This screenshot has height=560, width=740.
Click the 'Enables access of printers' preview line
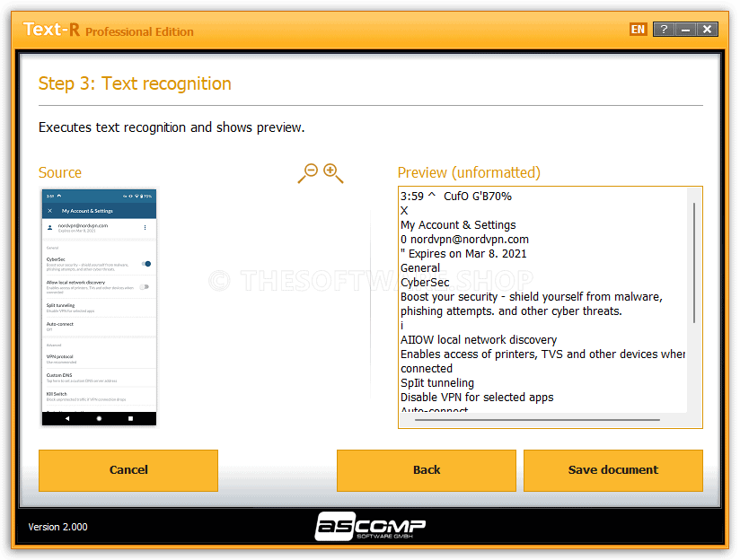pos(542,354)
